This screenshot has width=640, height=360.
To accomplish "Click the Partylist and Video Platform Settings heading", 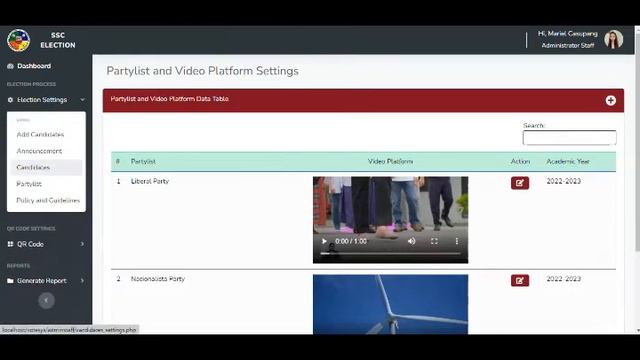I will tap(202, 71).
